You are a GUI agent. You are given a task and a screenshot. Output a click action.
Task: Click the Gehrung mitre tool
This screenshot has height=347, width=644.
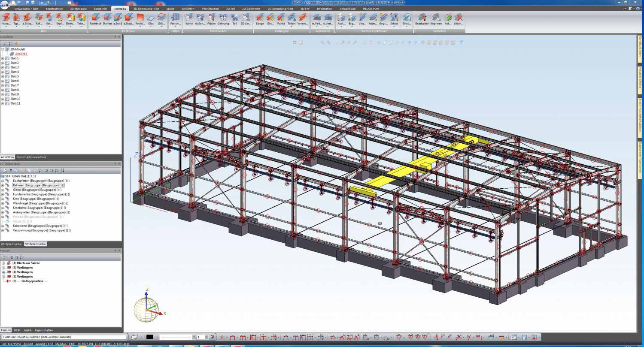223,19
